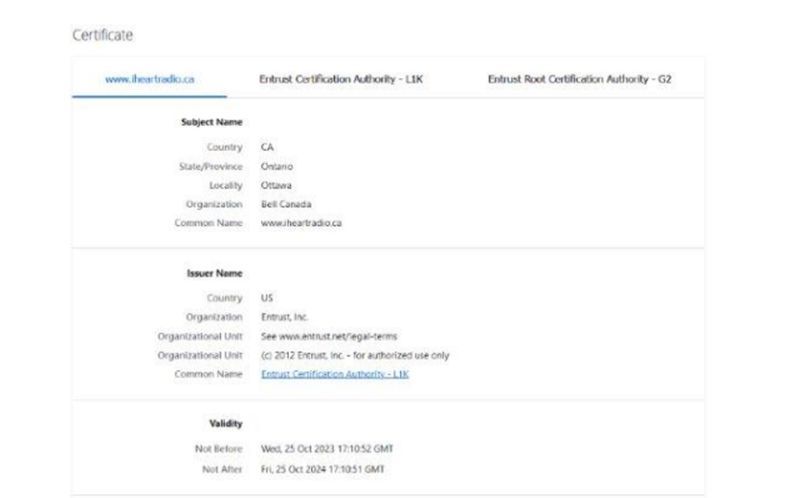Click issuer organization Entrust, Inc.
The image size is (800, 498).
(284, 317)
